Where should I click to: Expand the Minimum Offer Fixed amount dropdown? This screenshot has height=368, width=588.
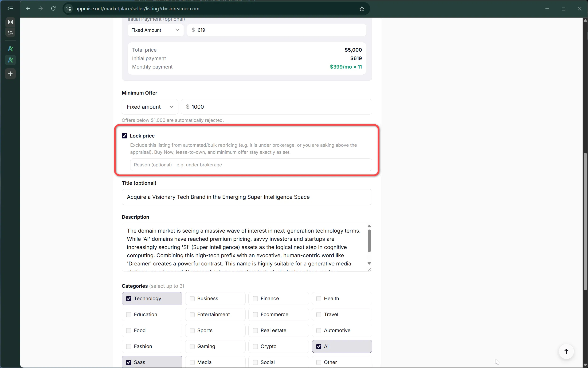(x=150, y=107)
